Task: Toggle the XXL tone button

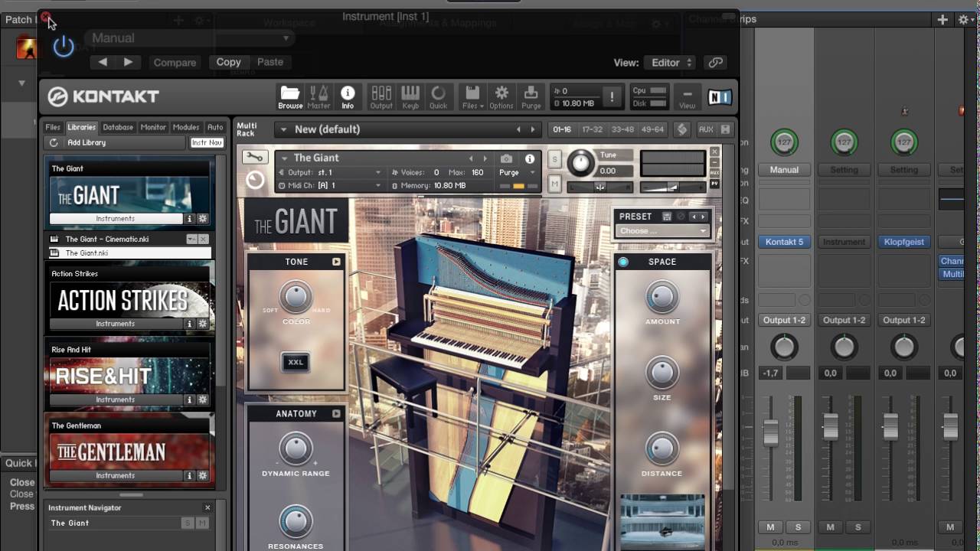Action: (296, 362)
